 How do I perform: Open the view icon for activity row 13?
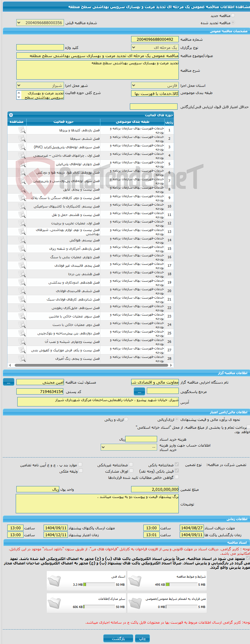point(22,232)
